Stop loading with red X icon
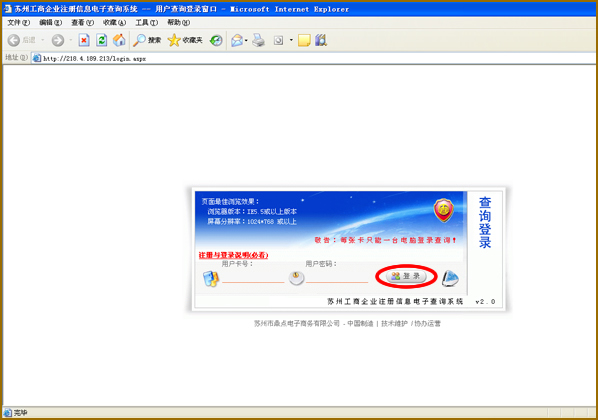The height and width of the screenshot is (420, 598). pyautogui.click(x=84, y=40)
